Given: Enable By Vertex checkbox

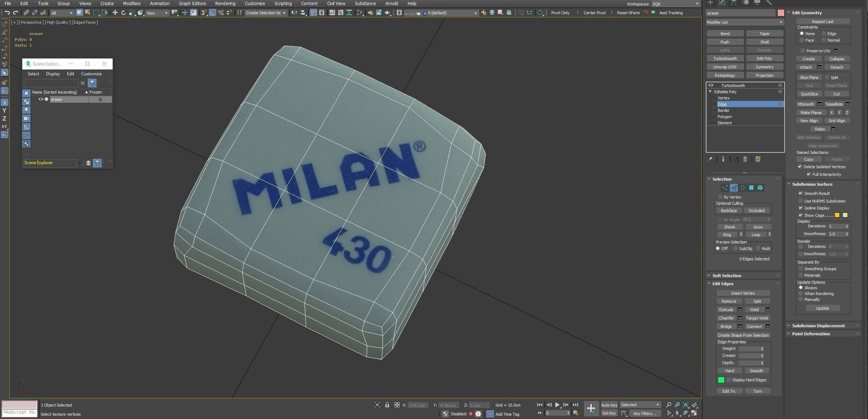Looking at the screenshot, I should click(720, 197).
